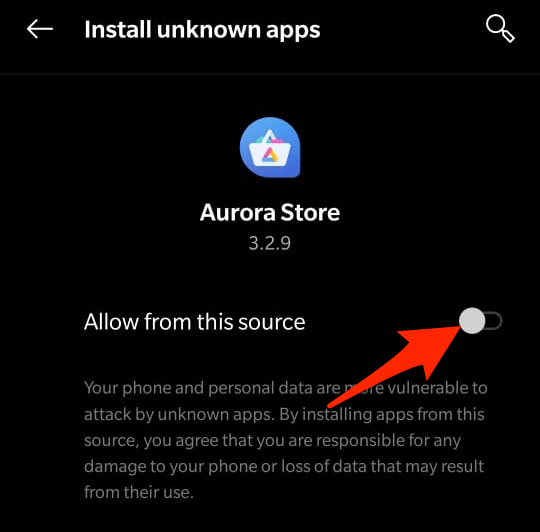Click the 'Allow from this source' label
Image resolution: width=540 pixels, height=532 pixels.
pos(195,322)
